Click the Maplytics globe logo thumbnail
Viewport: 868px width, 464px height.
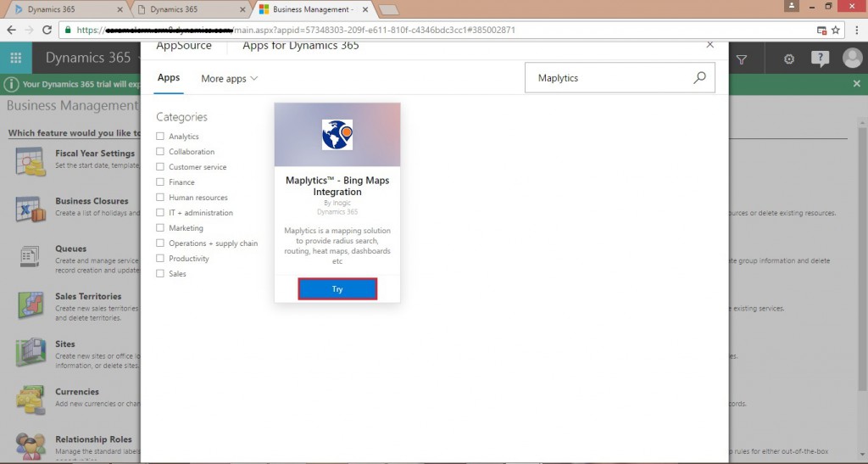tap(337, 135)
